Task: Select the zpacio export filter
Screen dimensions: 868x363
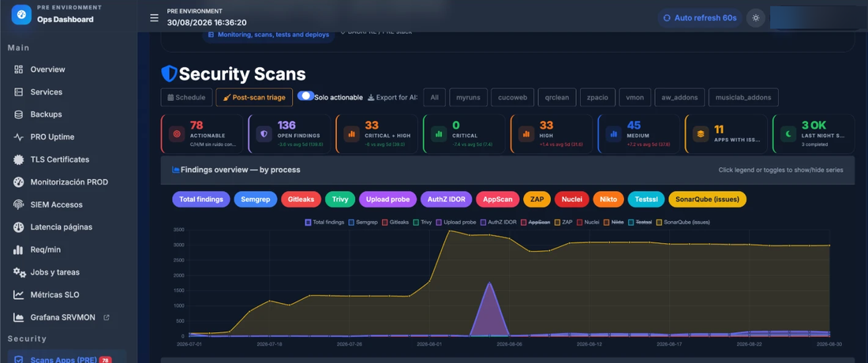Action: [x=598, y=97]
